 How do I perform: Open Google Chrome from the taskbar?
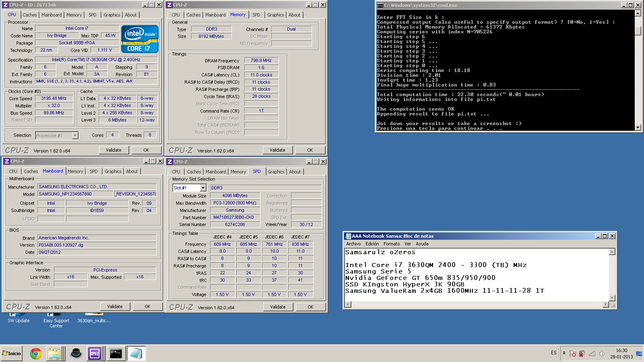click(36, 354)
